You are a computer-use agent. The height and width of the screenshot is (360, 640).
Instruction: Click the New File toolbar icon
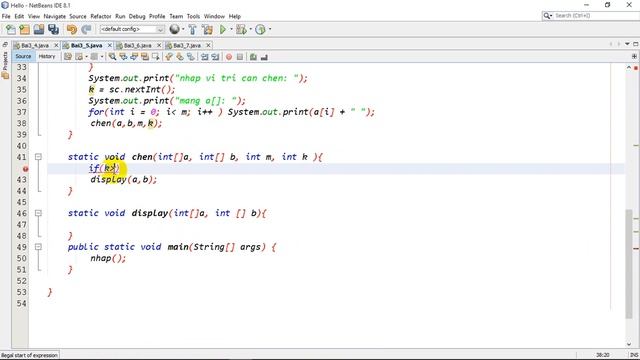[x=11, y=29]
